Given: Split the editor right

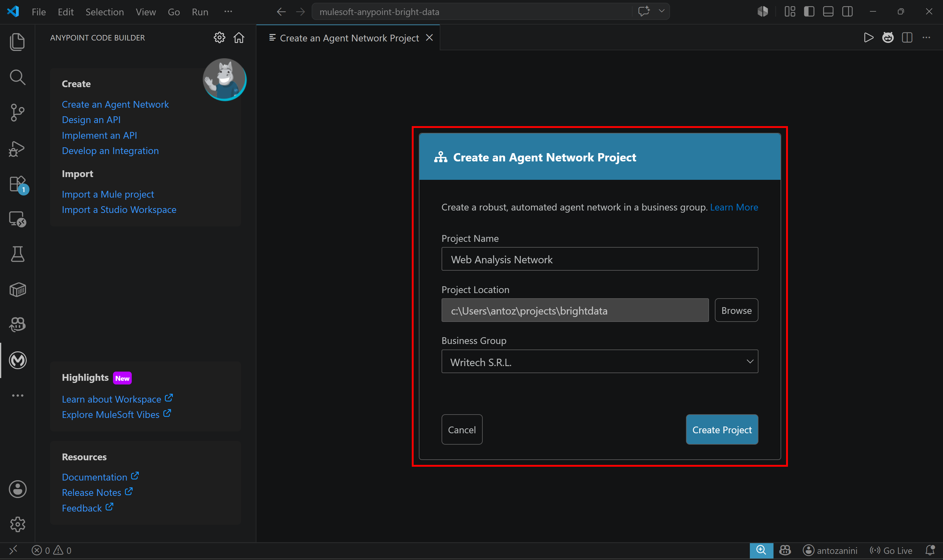Looking at the screenshot, I should 907,38.
